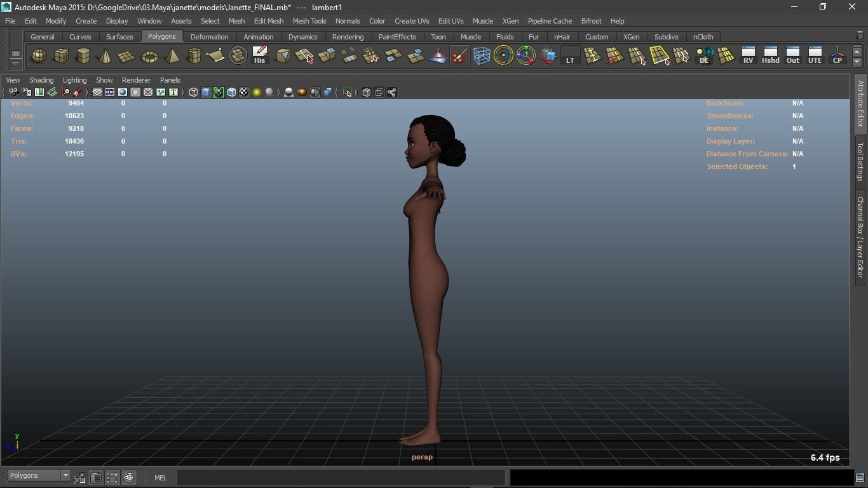Create a polygon pipe from the shelf
Viewport: 868px width, 488px height.
194,56
